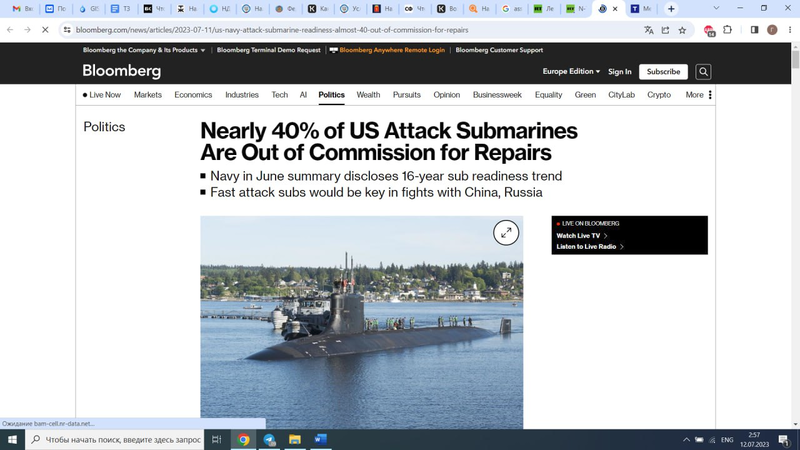Expand the Europe Edition dropdown
800x450 pixels.
coord(571,71)
